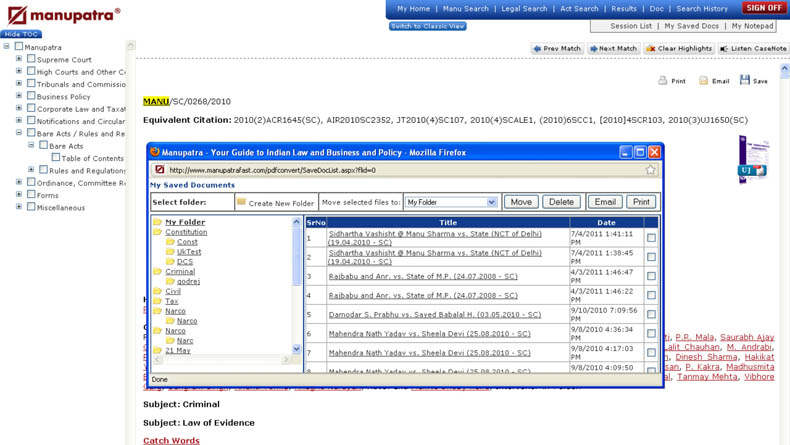Screen dimensions: 790x445
Task: Click the Firefox icon in popup title bar
Action: [x=155, y=152]
